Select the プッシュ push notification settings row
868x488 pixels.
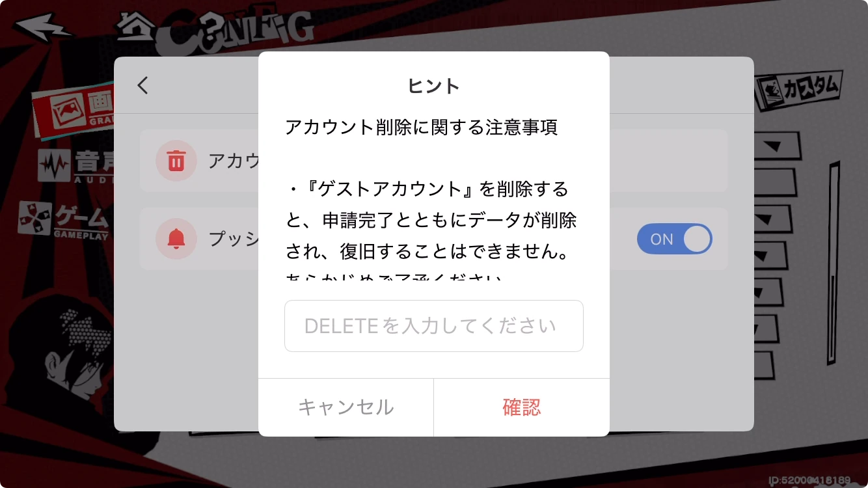point(434,239)
